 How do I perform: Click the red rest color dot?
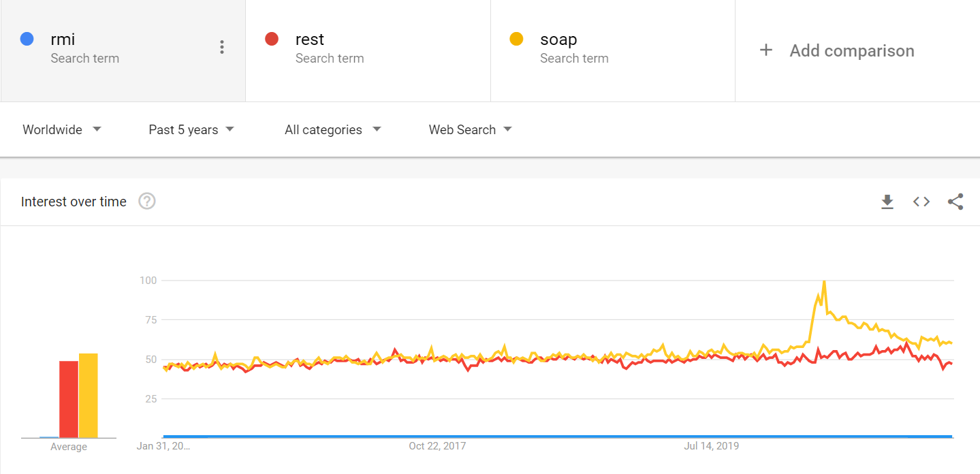pyautogui.click(x=272, y=39)
